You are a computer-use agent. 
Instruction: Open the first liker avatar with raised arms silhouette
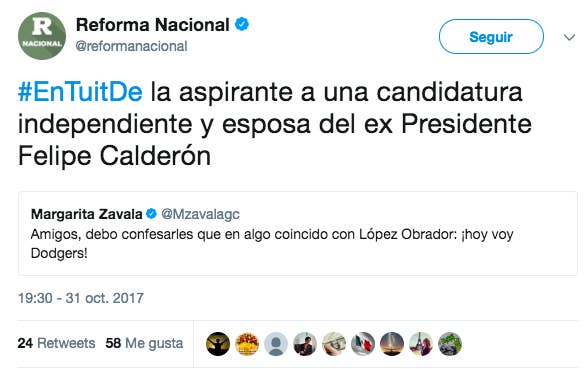click(218, 344)
